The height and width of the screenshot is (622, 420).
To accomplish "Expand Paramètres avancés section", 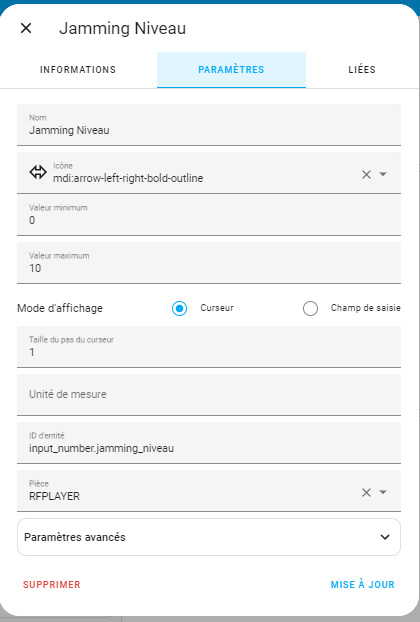I will (209, 537).
